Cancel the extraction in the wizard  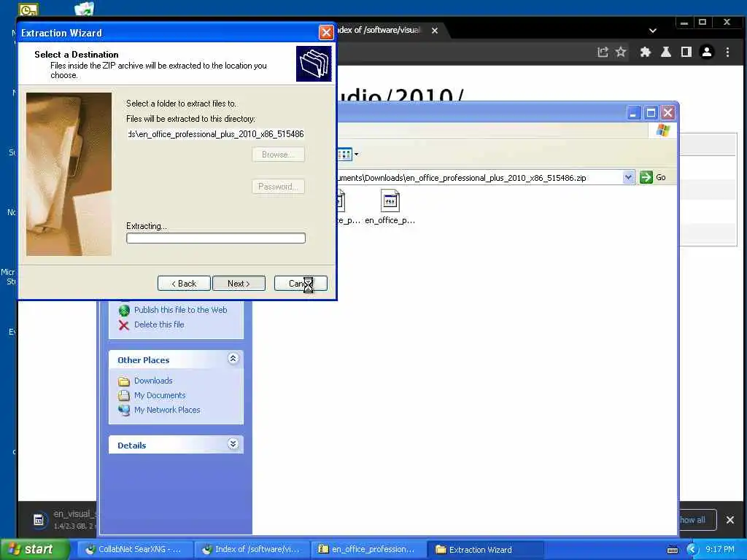[301, 284]
